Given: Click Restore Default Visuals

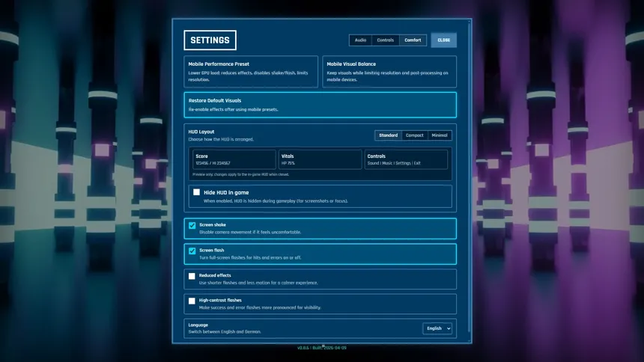Looking at the screenshot, I should tap(320, 105).
